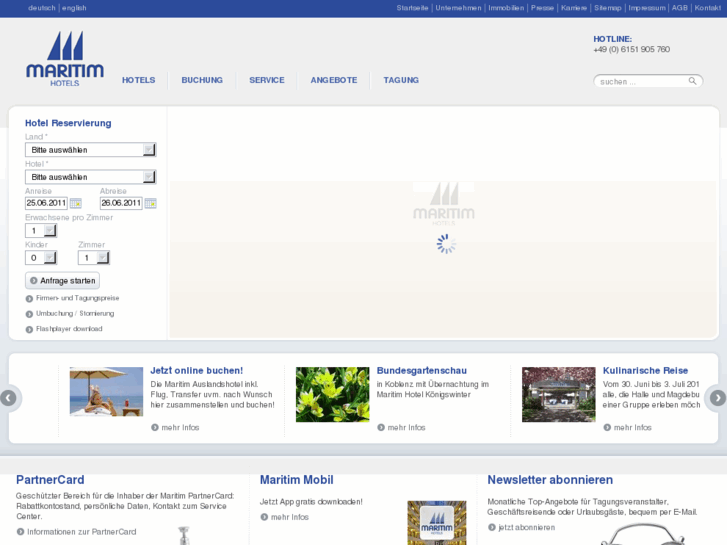Open the Presse page

point(542,8)
